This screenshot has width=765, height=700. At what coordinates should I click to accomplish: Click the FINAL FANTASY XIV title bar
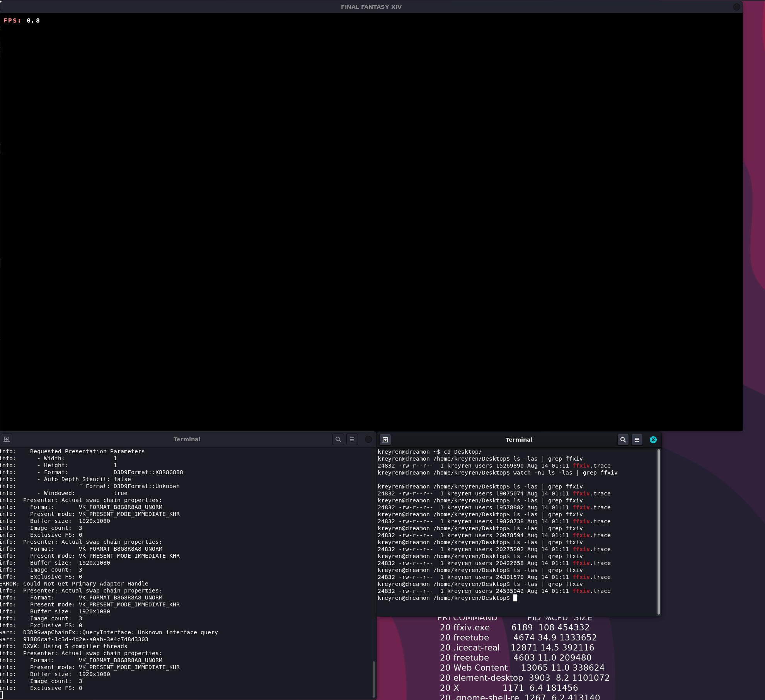[x=371, y=7]
